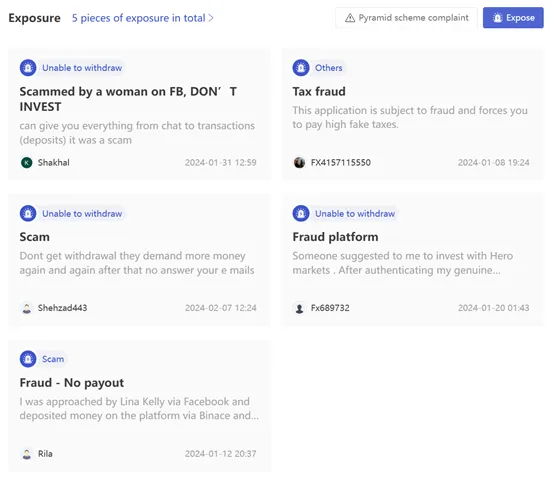Click the alarm icon beside the Scam tag

click(28, 359)
